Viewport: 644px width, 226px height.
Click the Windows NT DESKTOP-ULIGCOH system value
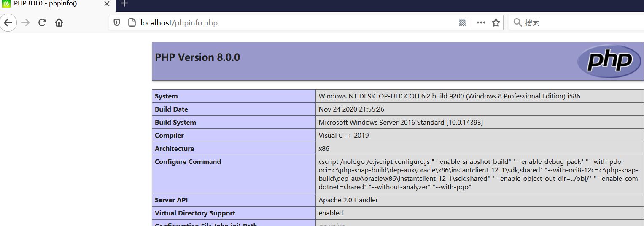click(x=449, y=96)
